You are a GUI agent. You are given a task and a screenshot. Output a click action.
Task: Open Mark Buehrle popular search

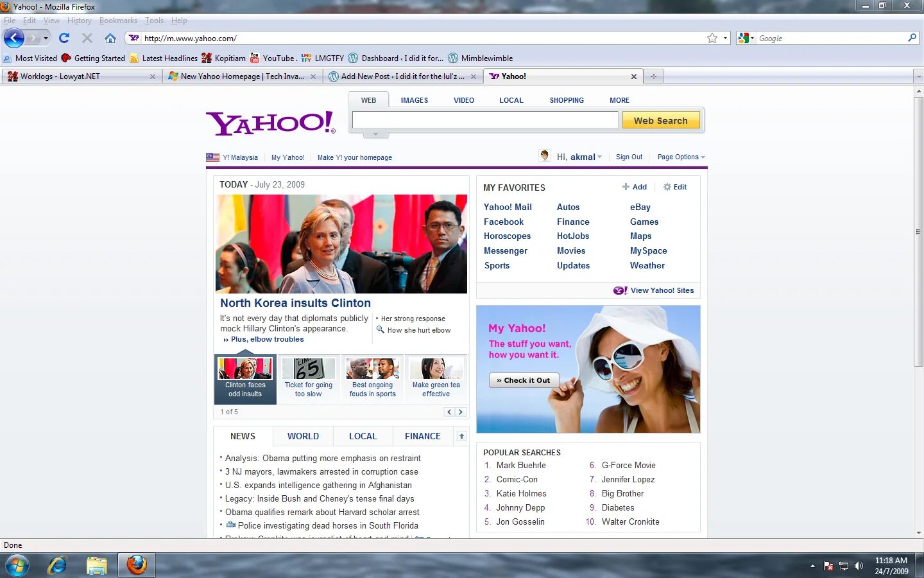521,466
